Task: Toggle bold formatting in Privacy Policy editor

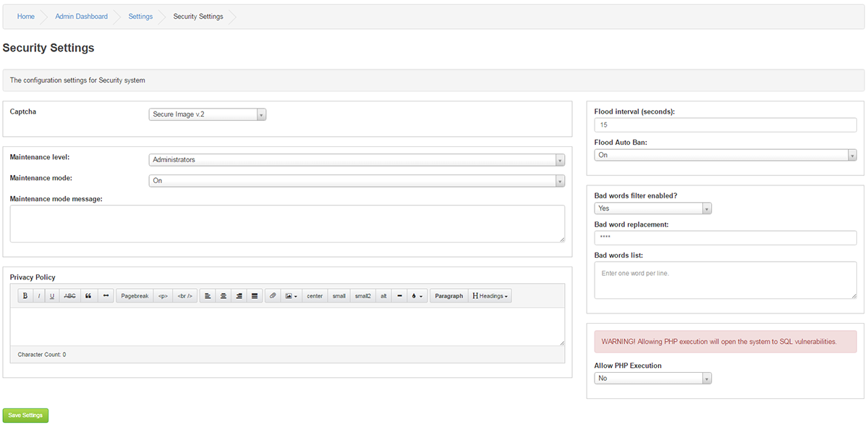Action: 25,295
